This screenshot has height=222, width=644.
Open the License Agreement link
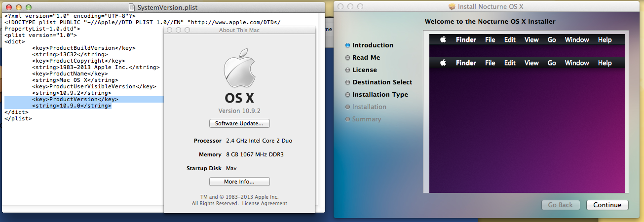[x=265, y=203]
